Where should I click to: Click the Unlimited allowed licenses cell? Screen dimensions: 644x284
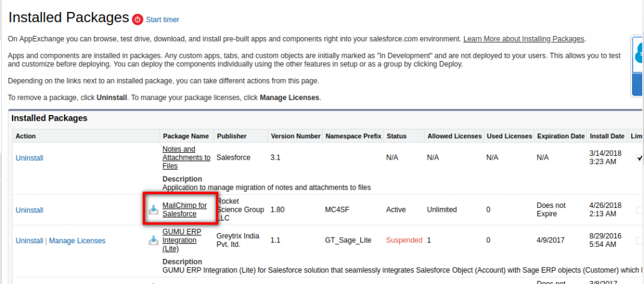442,210
